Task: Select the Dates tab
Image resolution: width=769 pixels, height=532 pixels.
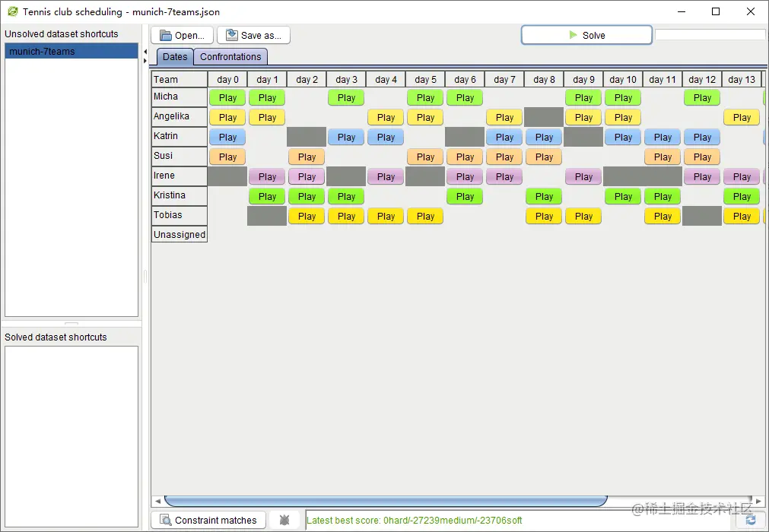Action: (175, 57)
